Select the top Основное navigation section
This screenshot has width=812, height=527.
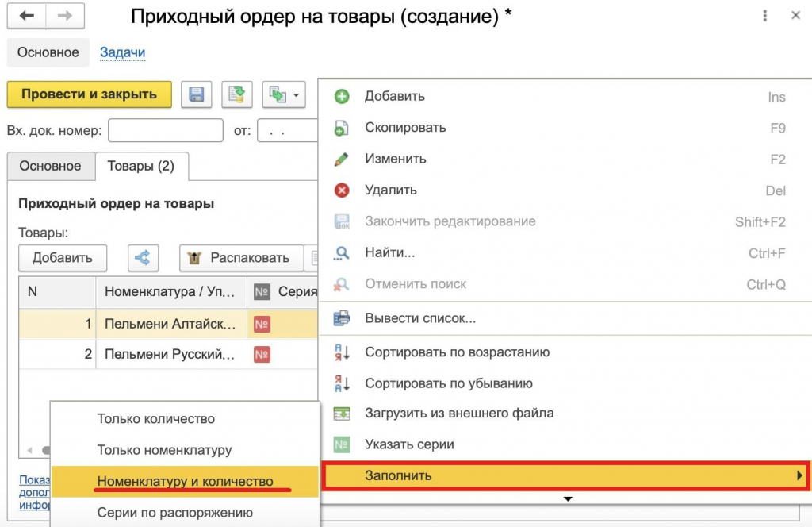48,52
